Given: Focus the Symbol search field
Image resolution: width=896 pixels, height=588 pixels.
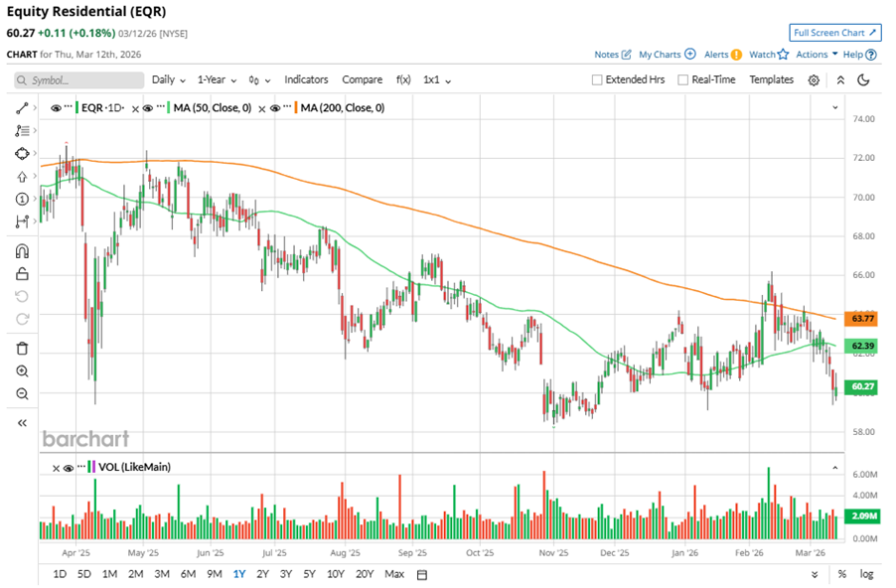Looking at the screenshot, I should tap(78, 80).
